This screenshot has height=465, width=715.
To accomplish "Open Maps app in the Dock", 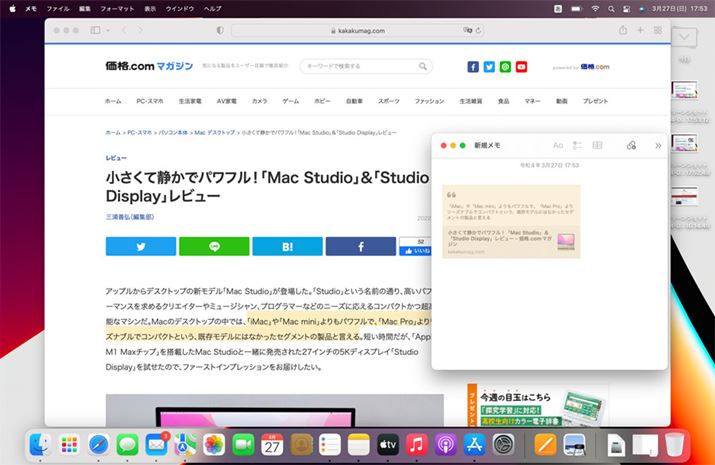I will point(185,444).
